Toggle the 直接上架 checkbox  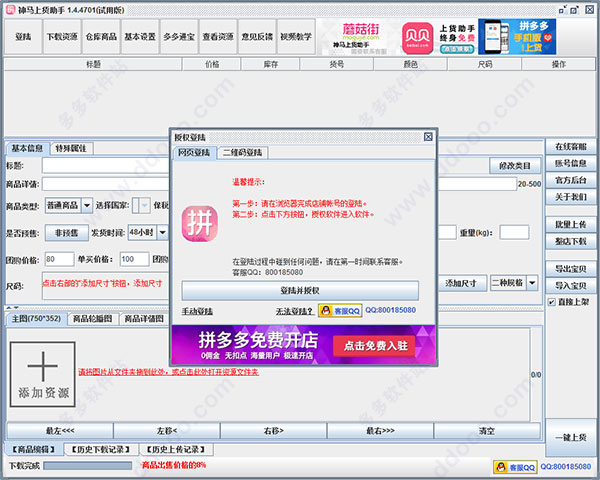(x=551, y=302)
